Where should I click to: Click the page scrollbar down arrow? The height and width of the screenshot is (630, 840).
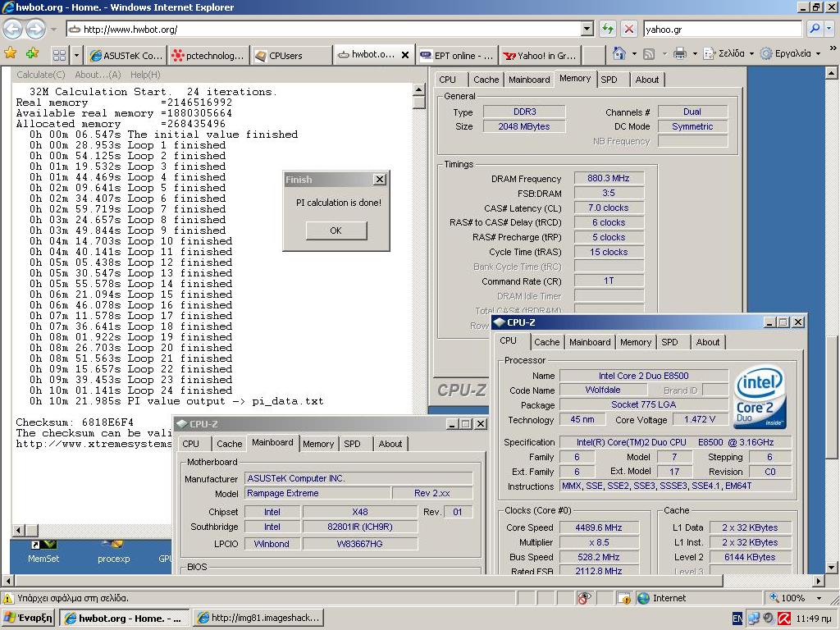[x=832, y=568]
